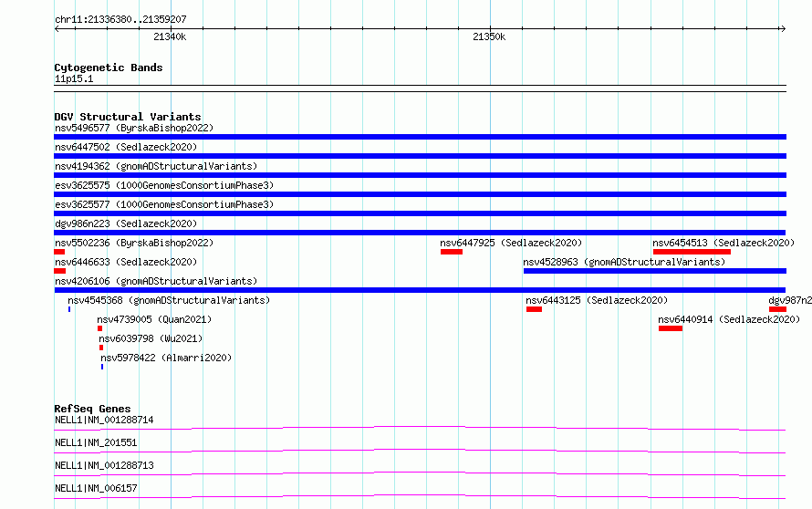
Task: Click the dgv987n2 variant label at the right edge
Action: pos(790,300)
